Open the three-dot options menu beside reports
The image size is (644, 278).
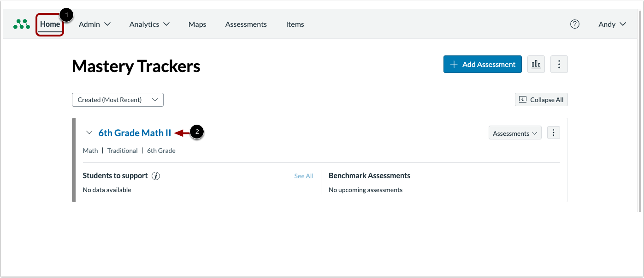559,64
